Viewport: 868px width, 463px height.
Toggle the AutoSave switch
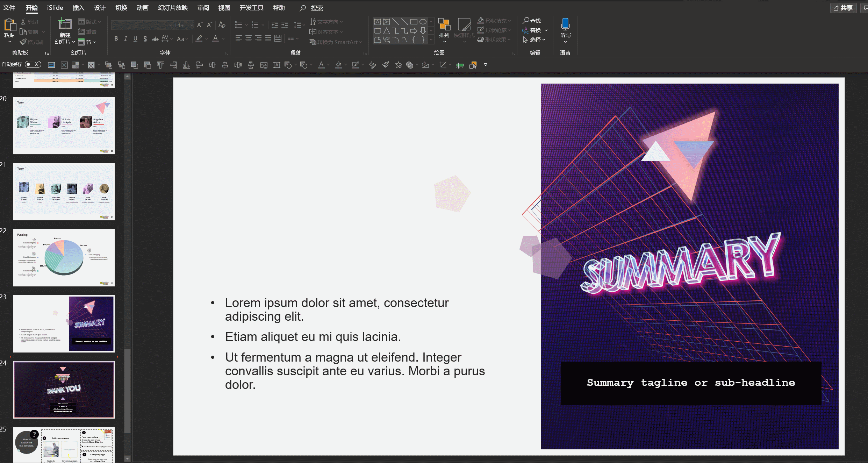tap(33, 64)
